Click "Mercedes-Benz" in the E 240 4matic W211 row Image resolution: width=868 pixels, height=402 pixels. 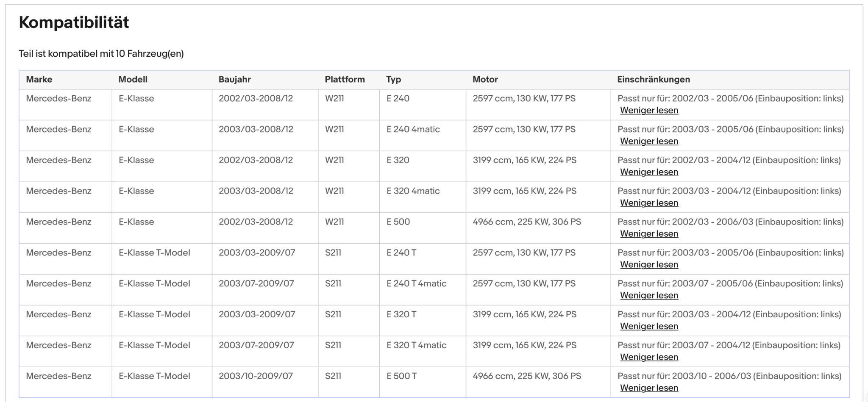point(58,129)
